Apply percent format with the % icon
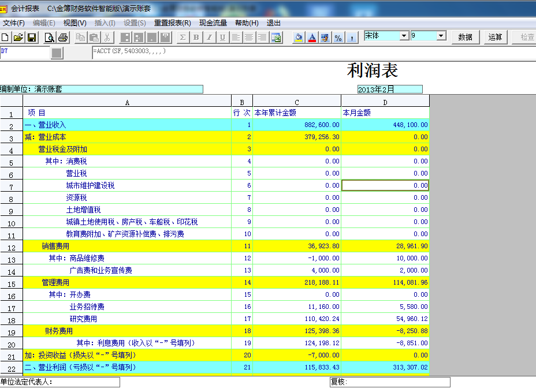 (338, 38)
